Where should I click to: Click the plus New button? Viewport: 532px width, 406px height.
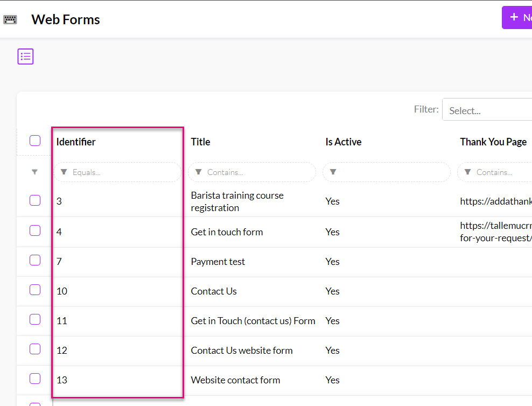(x=517, y=18)
